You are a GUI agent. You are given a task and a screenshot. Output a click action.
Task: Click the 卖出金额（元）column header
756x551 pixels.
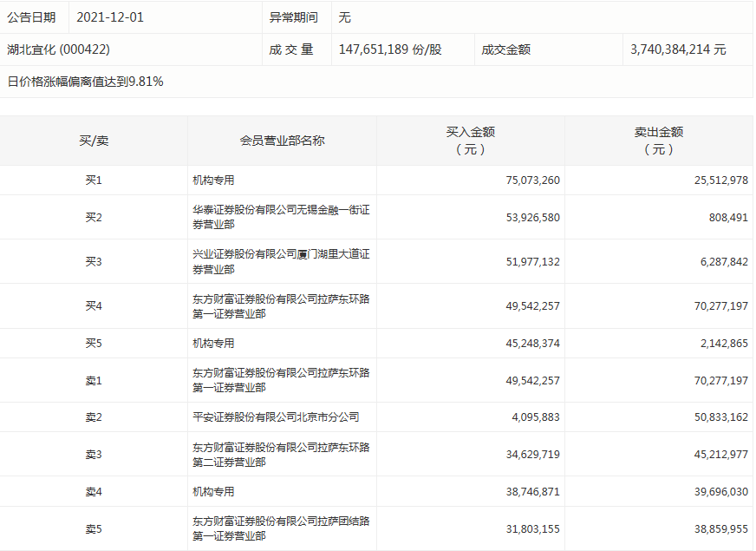coord(658,141)
